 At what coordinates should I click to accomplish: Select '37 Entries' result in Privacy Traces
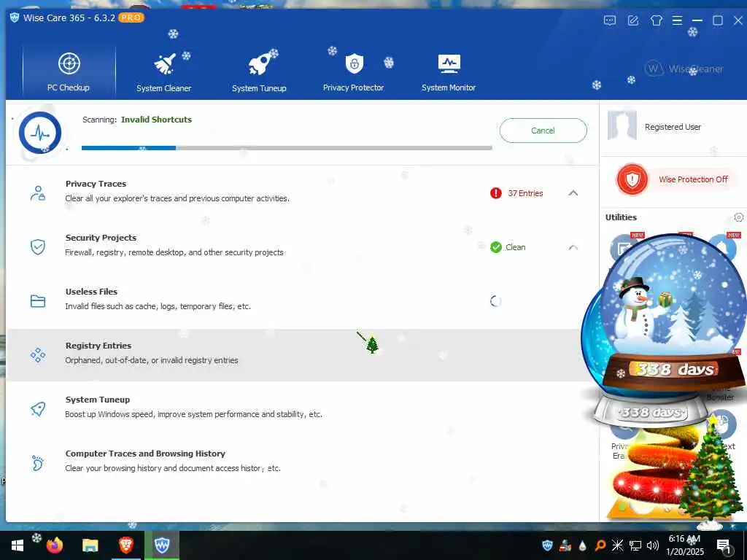[525, 193]
